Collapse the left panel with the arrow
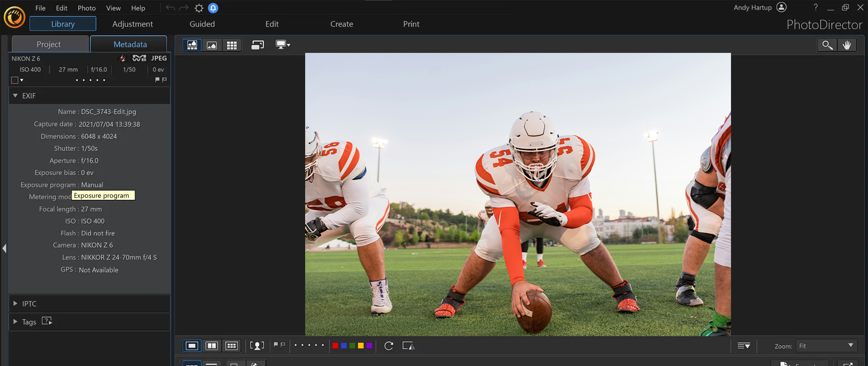Viewport: 868px width, 366px height. click(x=4, y=248)
